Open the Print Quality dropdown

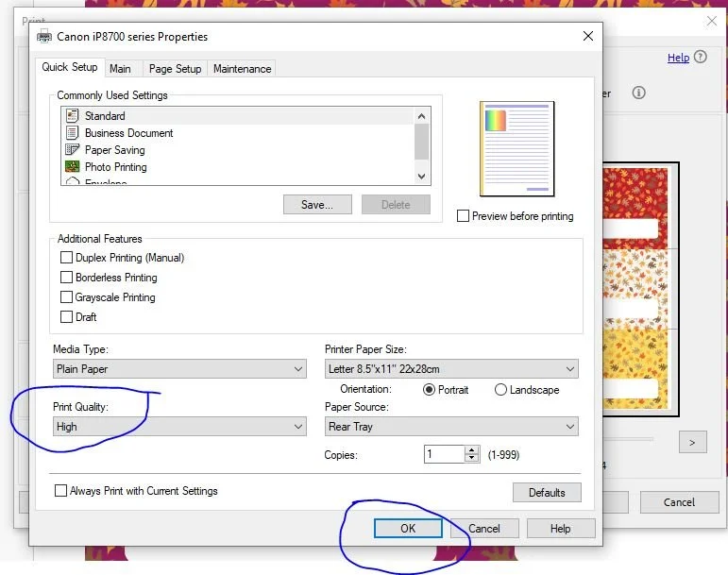[x=179, y=427]
